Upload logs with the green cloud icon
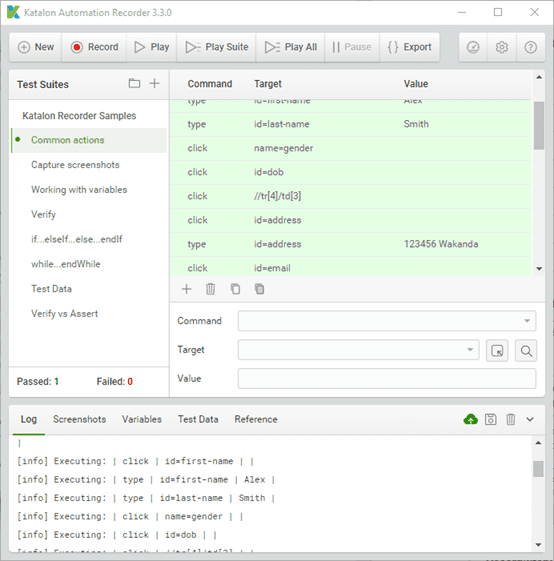 coord(470,419)
